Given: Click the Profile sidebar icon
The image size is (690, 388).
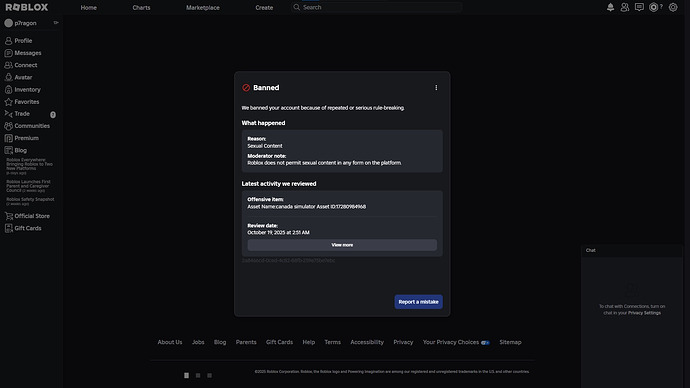Looking at the screenshot, I should (x=8, y=40).
